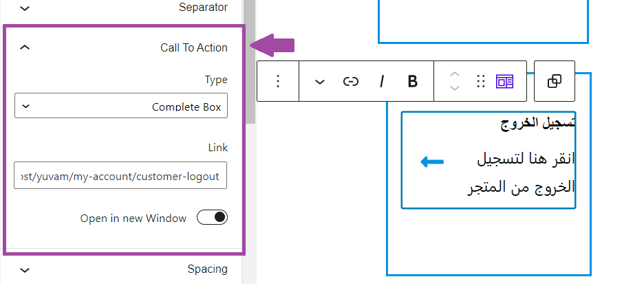Click the sidebar vertical scrollbar thumb

249,62
